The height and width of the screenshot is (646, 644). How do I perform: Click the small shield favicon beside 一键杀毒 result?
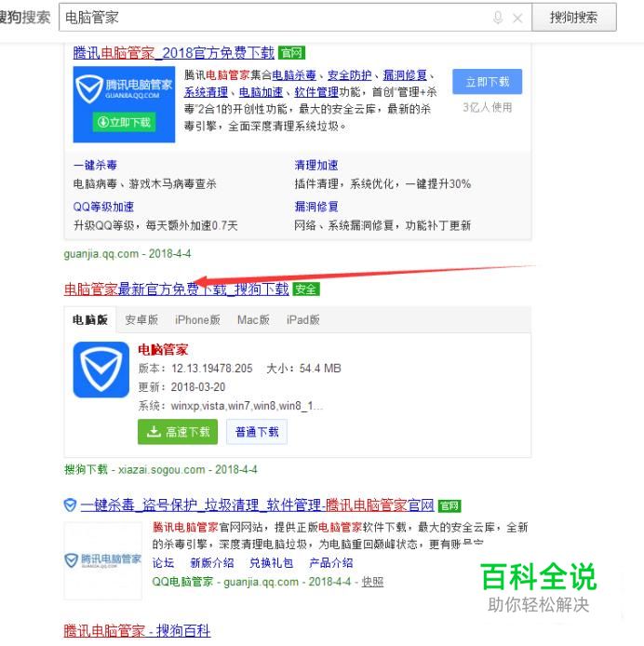pos(70,505)
